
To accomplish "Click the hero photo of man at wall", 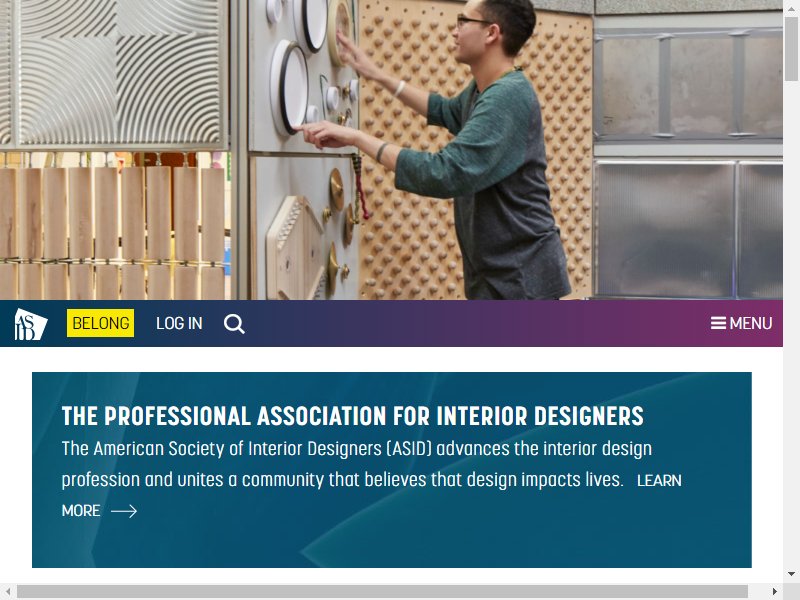I will [391, 149].
